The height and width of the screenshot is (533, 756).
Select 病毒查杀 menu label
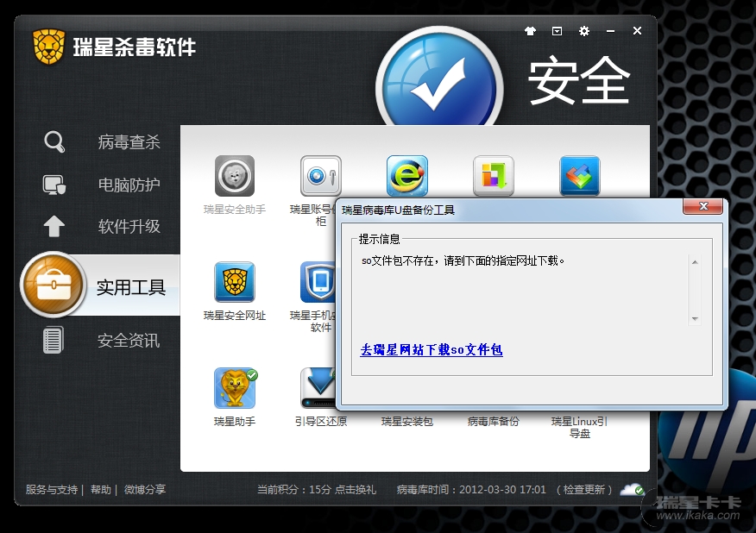pos(129,142)
